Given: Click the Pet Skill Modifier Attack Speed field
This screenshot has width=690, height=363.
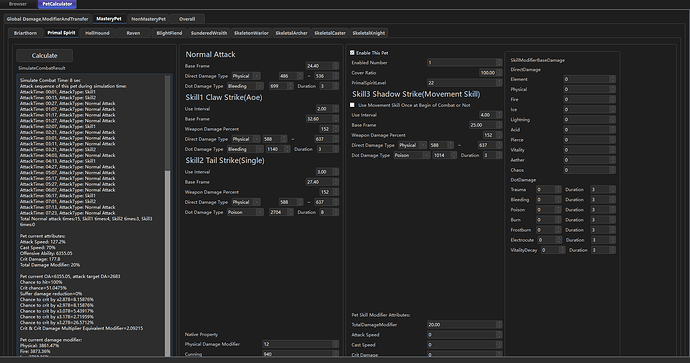Looking at the screenshot, I should (x=464, y=335).
